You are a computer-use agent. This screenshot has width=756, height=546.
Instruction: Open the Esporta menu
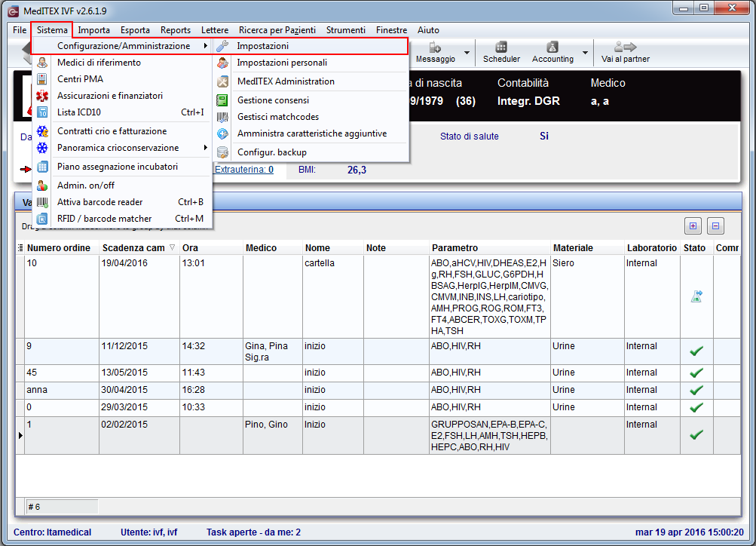(135, 30)
